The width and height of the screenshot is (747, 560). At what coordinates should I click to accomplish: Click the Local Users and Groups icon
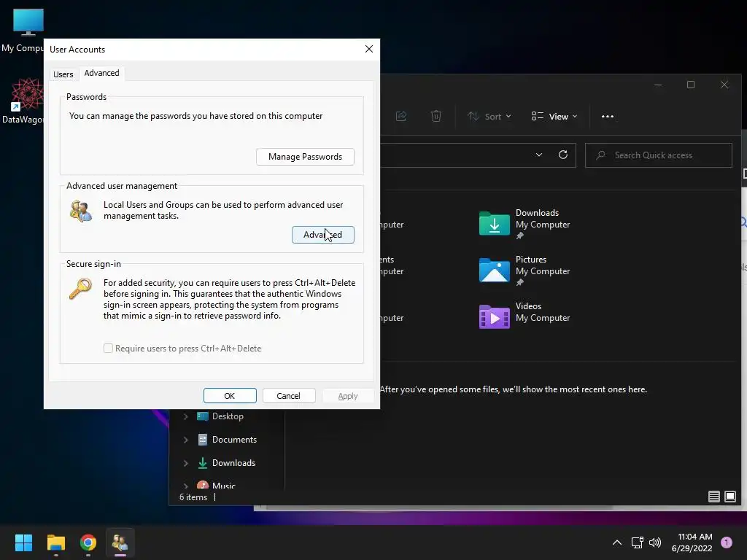[80, 211]
